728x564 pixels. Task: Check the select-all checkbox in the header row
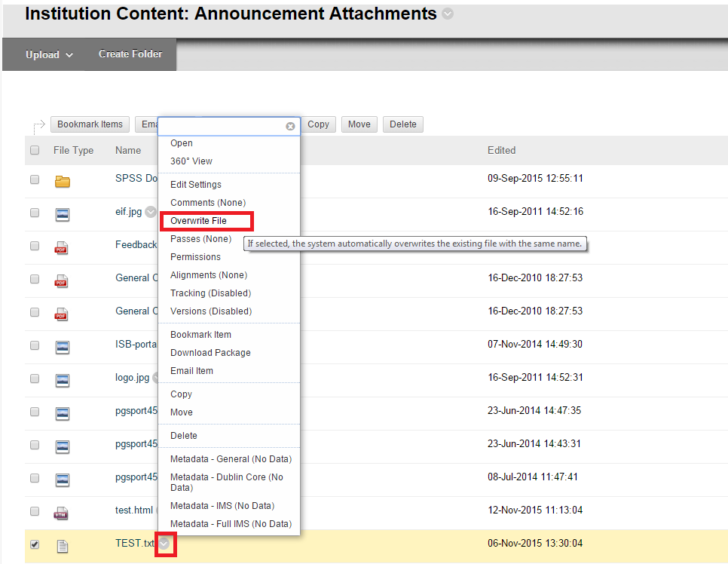[x=34, y=150]
